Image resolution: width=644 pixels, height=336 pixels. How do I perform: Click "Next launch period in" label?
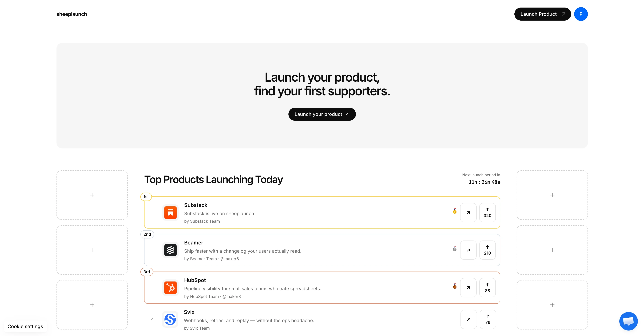click(x=481, y=175)
